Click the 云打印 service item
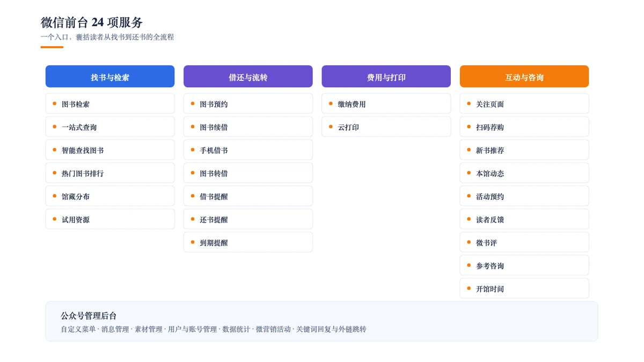This screenshot has width=644, height=362. [x=386, y=127]
